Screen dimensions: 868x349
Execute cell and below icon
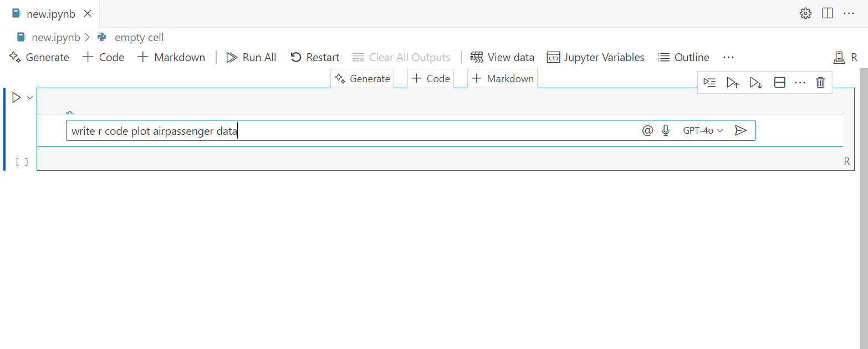pos(755,83)
